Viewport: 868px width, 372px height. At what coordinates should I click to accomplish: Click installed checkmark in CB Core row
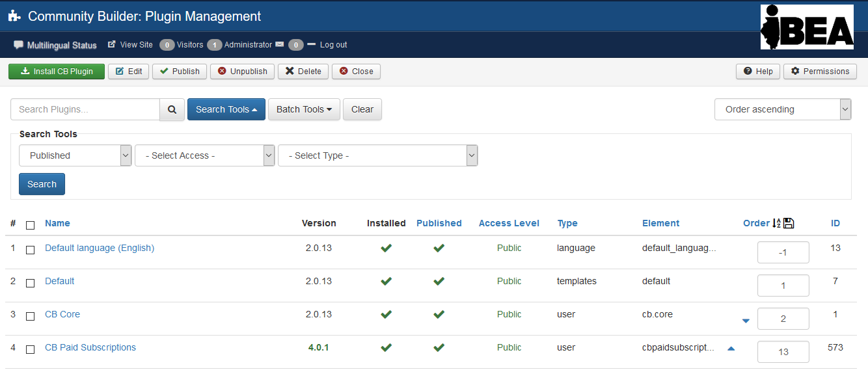387,314
